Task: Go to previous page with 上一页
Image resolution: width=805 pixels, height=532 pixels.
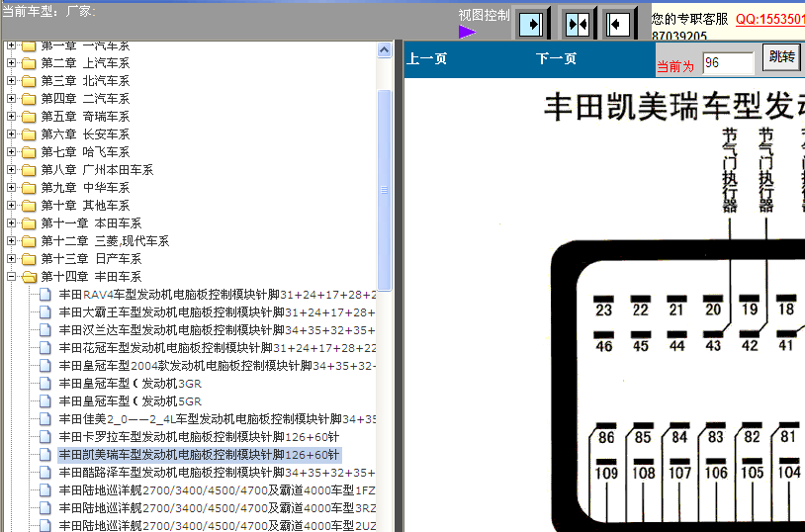Action: pyautogui.click(x=426, y=58)
